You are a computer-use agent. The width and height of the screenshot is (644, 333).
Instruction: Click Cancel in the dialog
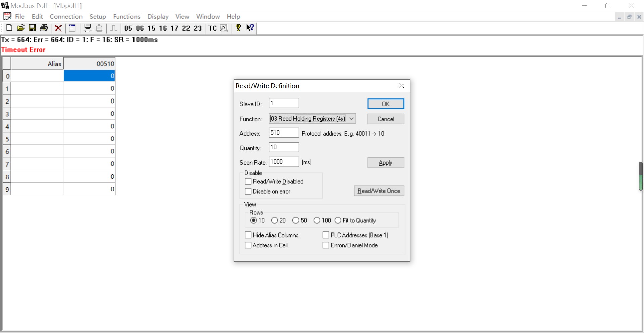click(386, 119)
